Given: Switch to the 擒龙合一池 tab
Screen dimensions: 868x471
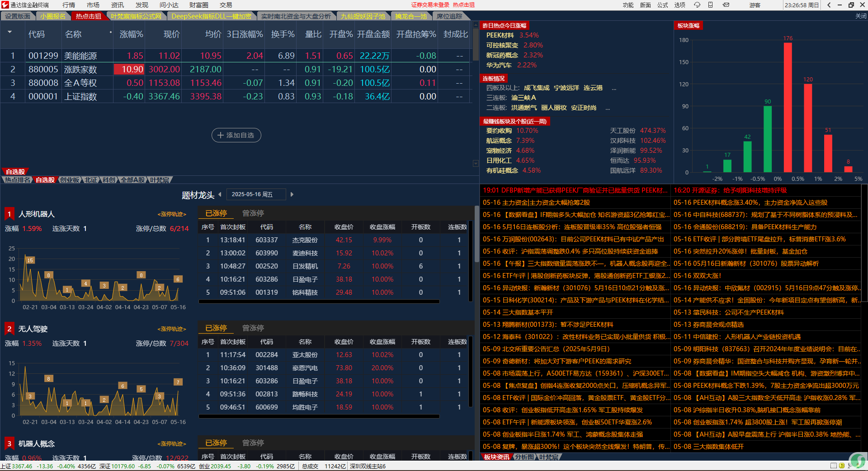Looking at the screenshot, I should 411,16.
